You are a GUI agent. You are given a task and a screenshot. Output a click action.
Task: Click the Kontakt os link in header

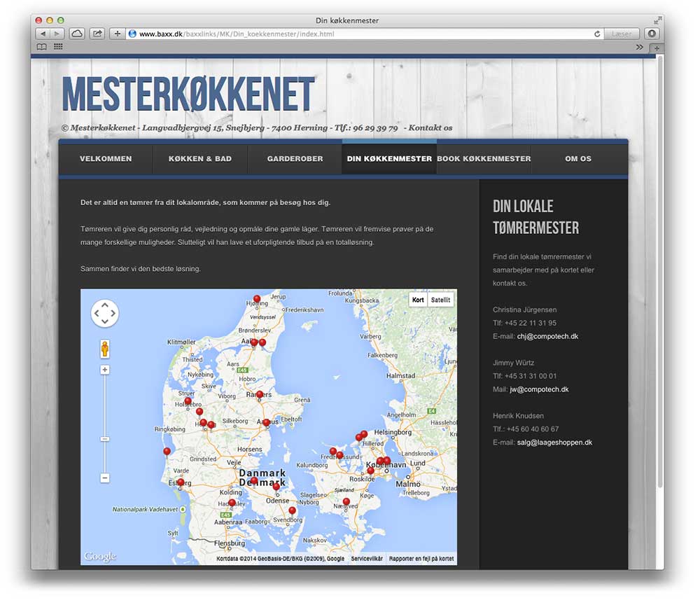(430, 127)
